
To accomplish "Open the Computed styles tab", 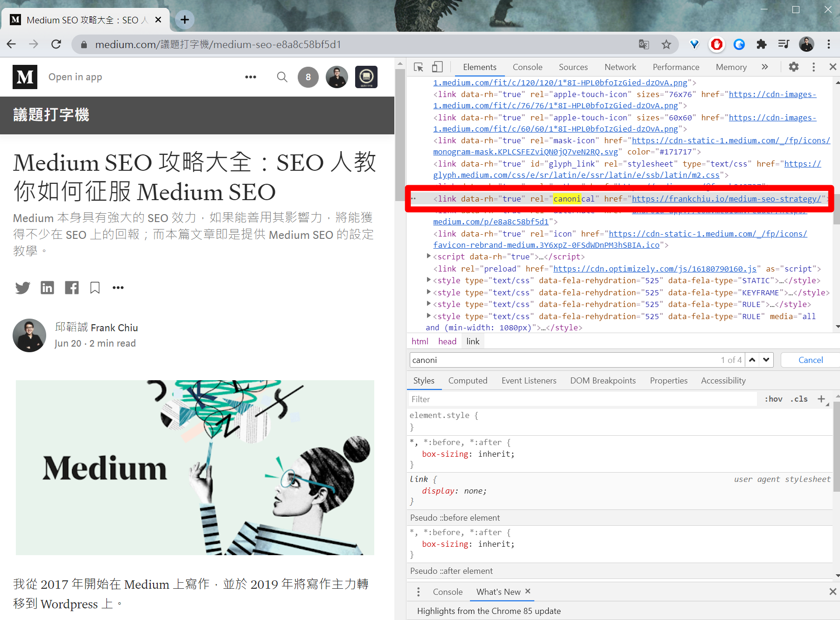I will [x=468, y=381].
